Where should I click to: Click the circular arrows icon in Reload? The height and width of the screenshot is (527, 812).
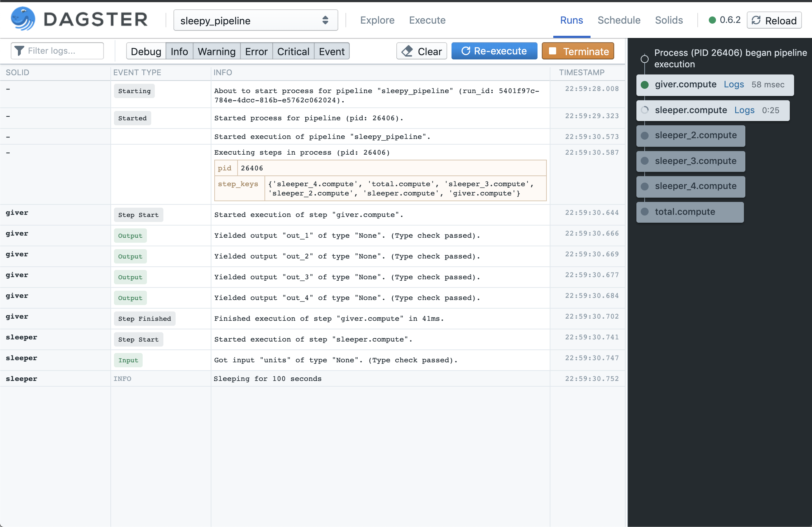[x=756, y=20]
